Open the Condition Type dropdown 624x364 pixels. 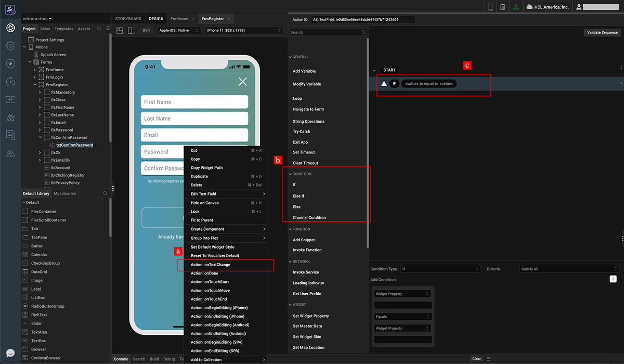coord(440,269)
